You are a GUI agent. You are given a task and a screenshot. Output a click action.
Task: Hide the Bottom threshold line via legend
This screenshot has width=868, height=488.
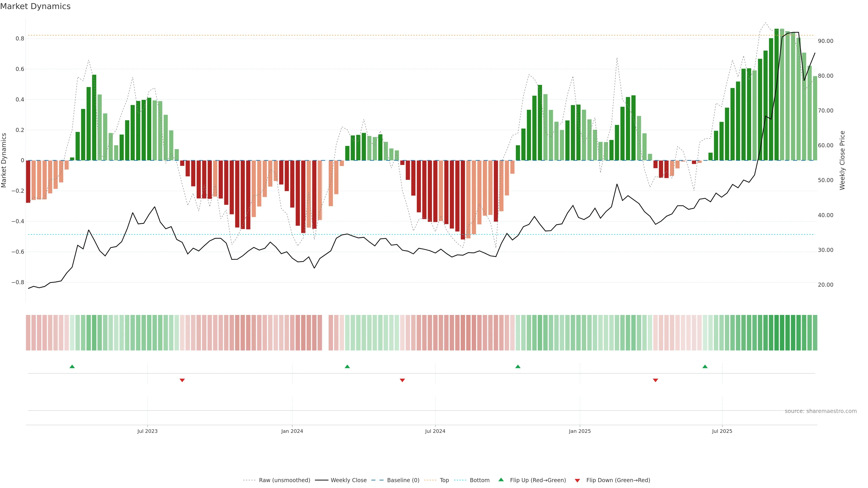[x=479, y=480]
